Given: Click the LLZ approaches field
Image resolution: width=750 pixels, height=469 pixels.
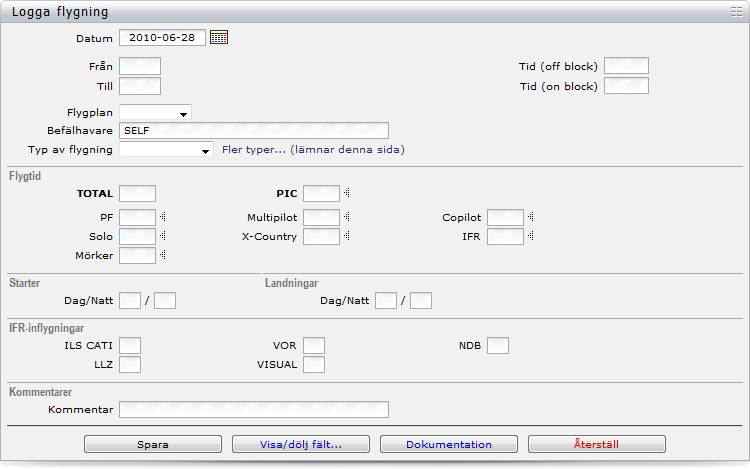Looking at the screenshot, I should pyautogui.click(x=130, y=365).
